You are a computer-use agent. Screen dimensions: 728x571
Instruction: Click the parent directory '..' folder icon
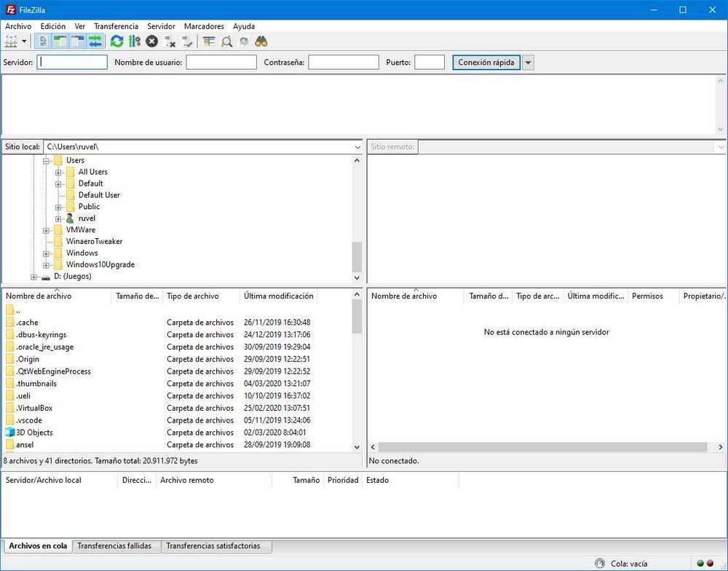coord(9,310)
